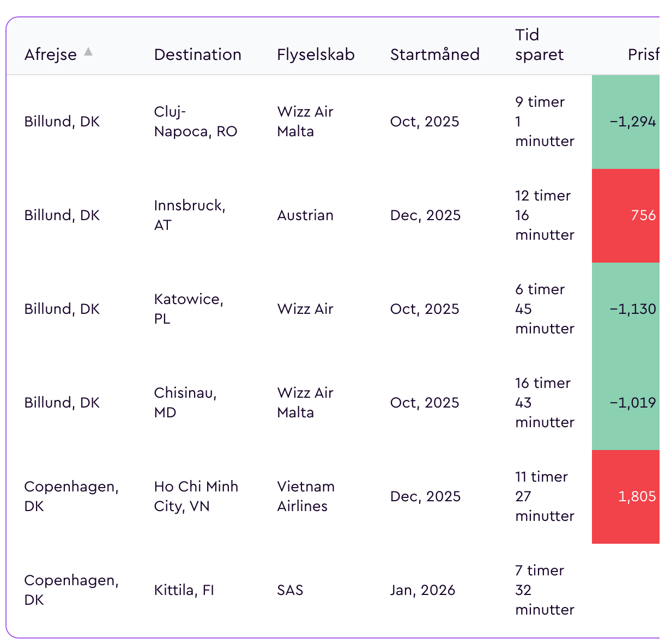This screenshot has height=644, width=665.
Task: Click the SAS airline cell
Action: click(290, 590)
